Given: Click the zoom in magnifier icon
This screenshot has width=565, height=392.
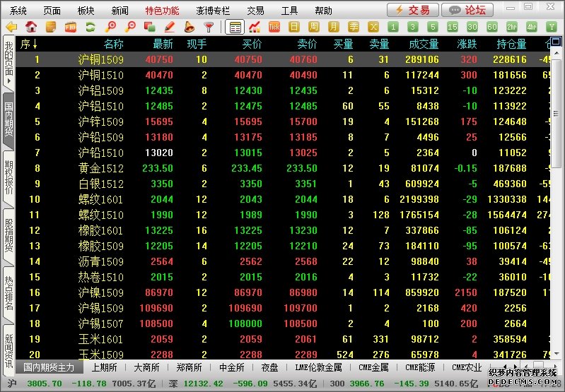Looking at the screenshot, I should pos(110,27).
